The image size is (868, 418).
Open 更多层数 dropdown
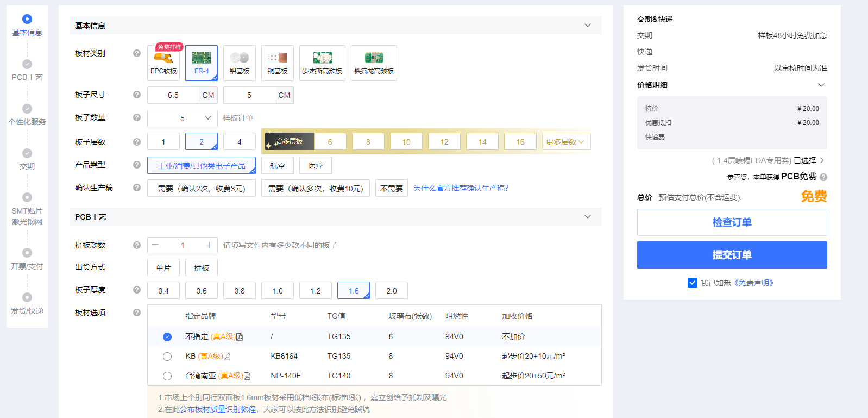[x=567, y=141]
